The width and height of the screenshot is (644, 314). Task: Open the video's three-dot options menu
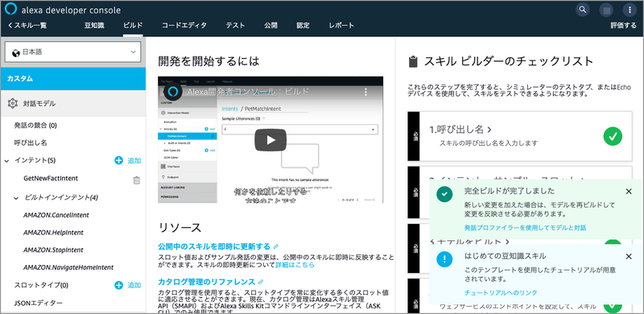click(366, 92)
